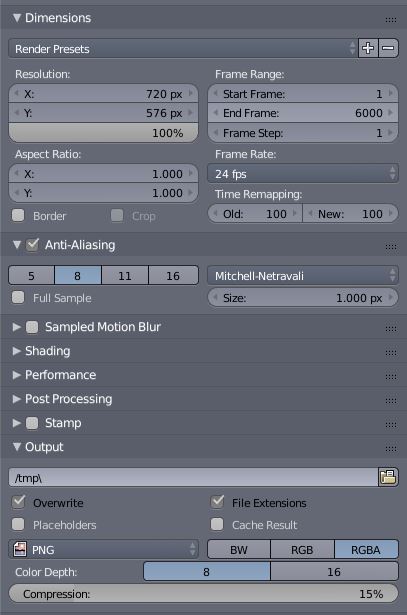407x615 pixels.
Task: Decrease Resolution X with left arrow
Action: tap(16, 93)
